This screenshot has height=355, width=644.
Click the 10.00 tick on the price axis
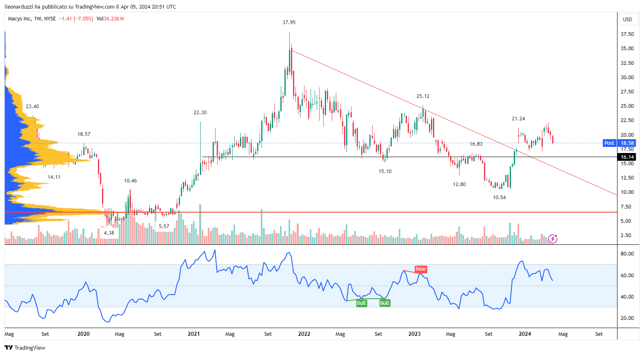coord(627,192)
